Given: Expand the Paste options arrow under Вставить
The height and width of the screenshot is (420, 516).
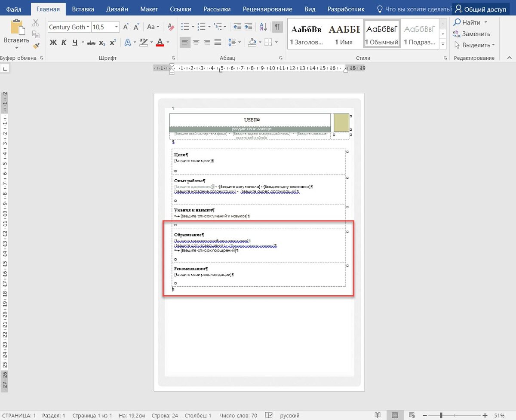Looking at the screenshot, I should (17, 47).
